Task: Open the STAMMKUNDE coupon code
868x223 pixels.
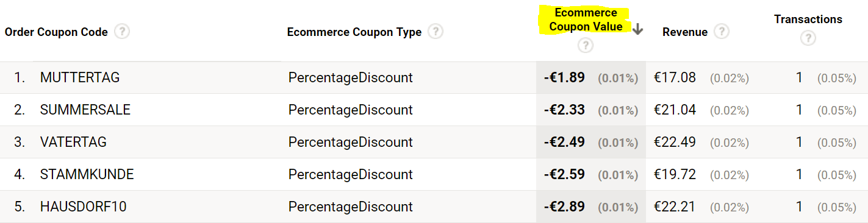Action: click(87, 174)
